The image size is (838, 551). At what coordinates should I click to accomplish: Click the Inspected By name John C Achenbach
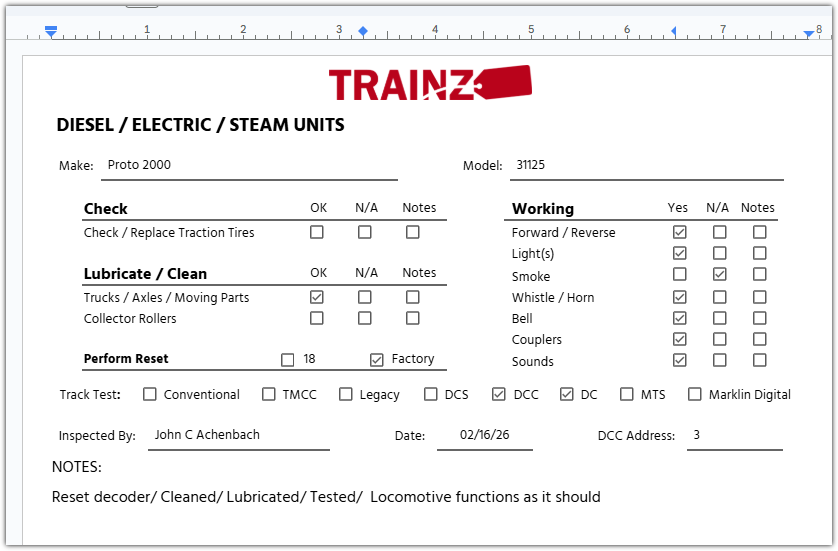coord(208,435)
